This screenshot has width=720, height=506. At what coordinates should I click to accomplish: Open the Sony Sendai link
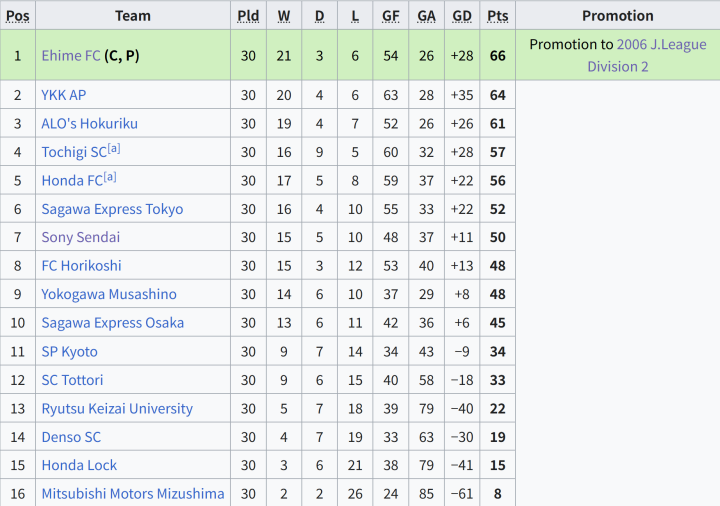81,237
